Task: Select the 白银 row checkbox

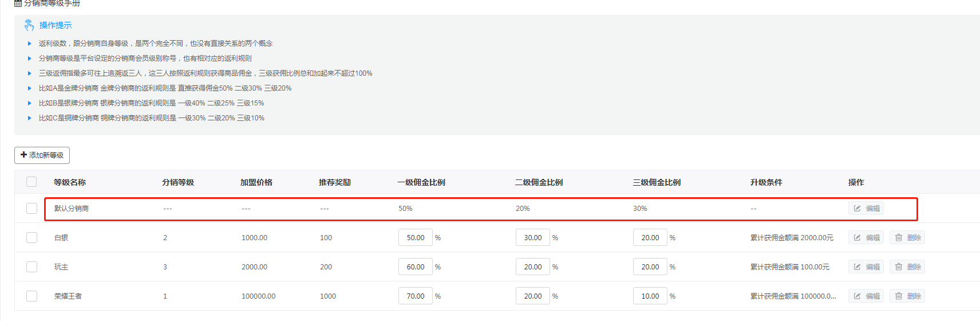Action: pyautogui.click(x=31, y=237)
